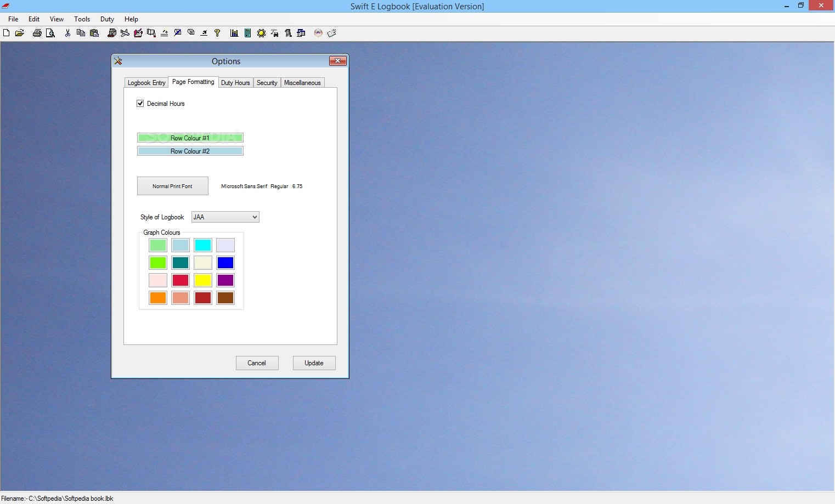Open the View menu
The height and width of the screenshot is (504, 835).
pyautogui.click(x=57, y=19)
